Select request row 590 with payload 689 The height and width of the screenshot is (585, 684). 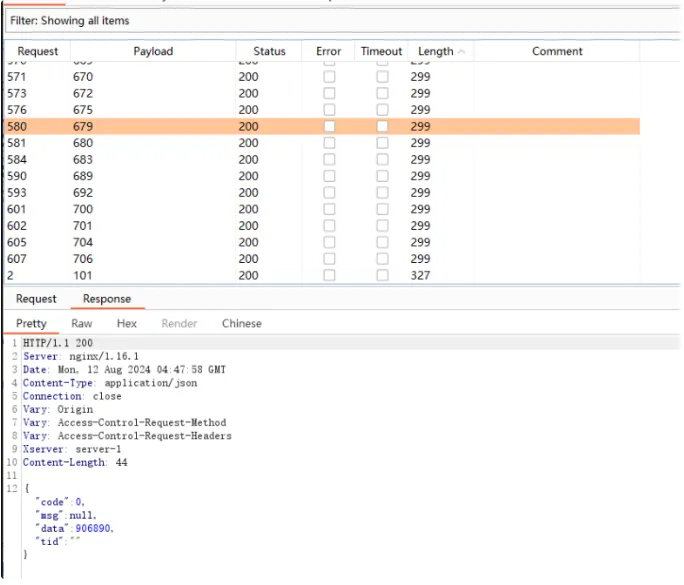322,176
